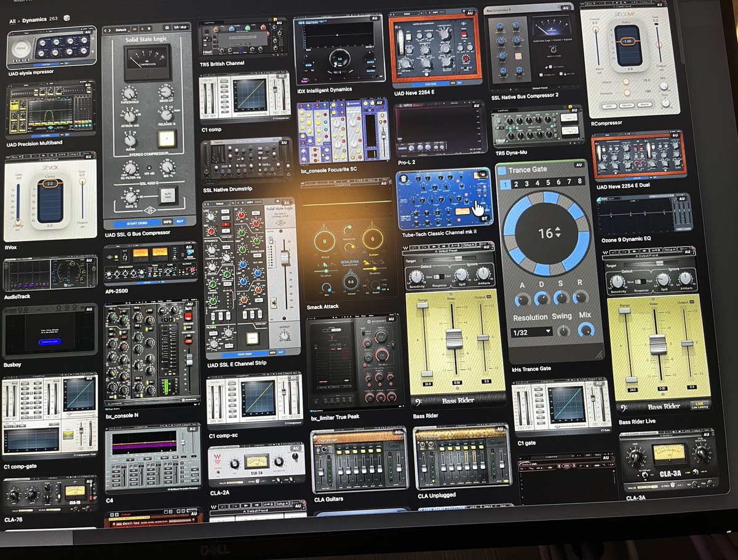Open the SSL Native Drumstrip thumbnail
The width and height of the screenshot is (738, 560).
pos(246,159)
